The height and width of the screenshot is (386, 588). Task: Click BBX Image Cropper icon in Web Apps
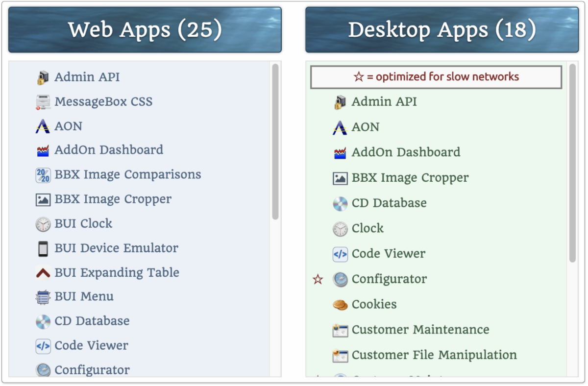click(43, 199)
